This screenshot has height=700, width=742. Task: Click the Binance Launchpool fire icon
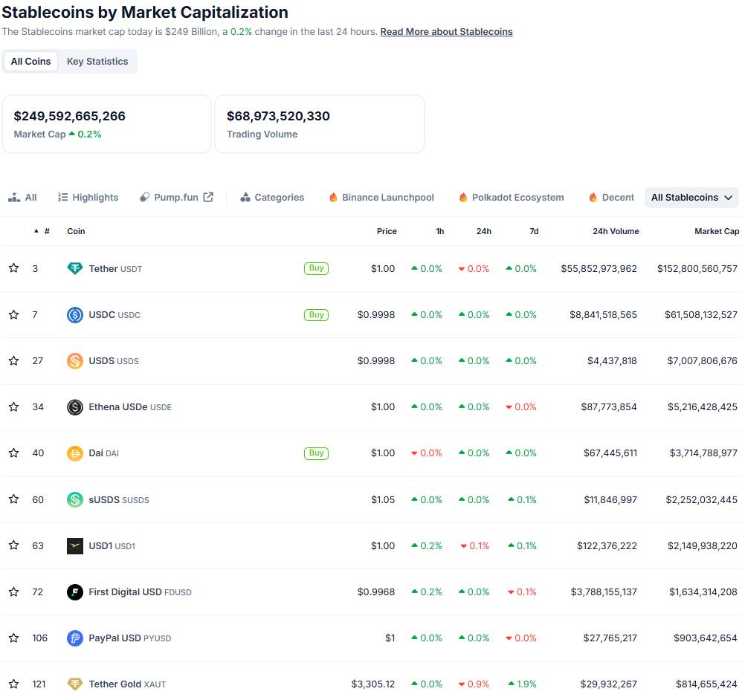pyautogui.click(x=333, y=197)
